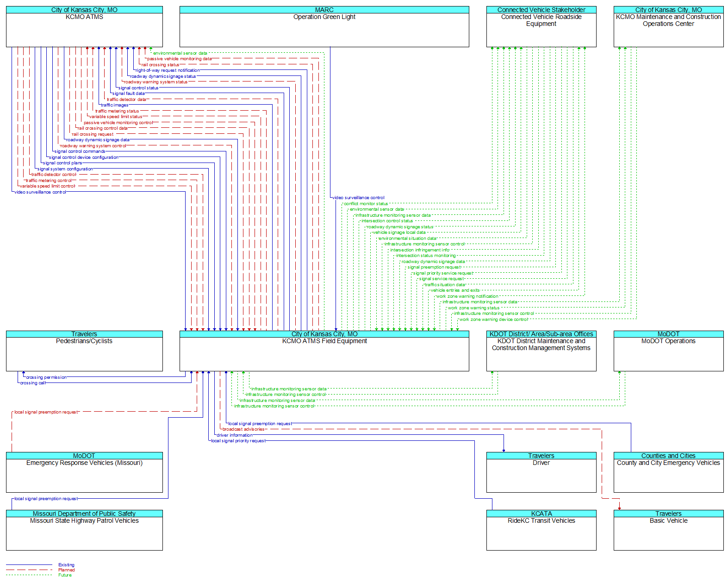Click 'vehicle entries and exits' label
This screenshot has height=583, width=728.
pyautogui.click(x=455, y=290)
